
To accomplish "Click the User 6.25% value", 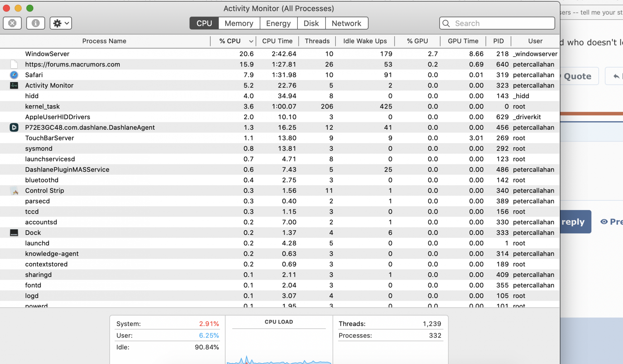I will [209, 336].
